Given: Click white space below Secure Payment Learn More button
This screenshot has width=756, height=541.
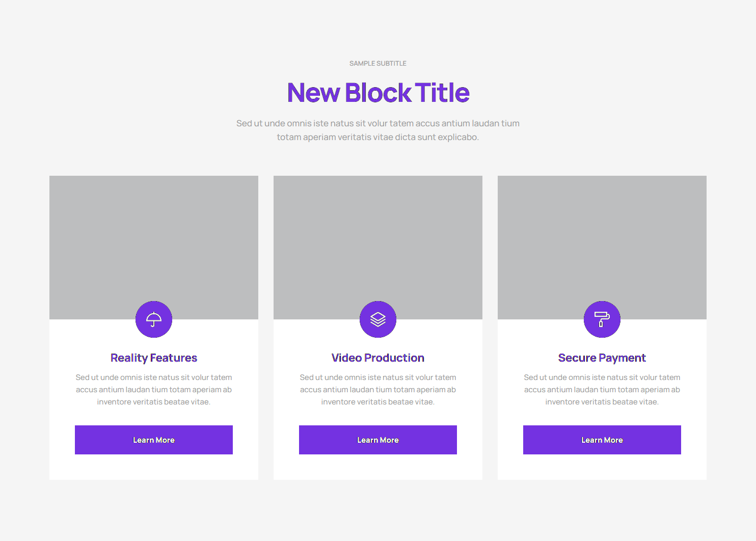Looking at the screenshot, I should [602, 467].
